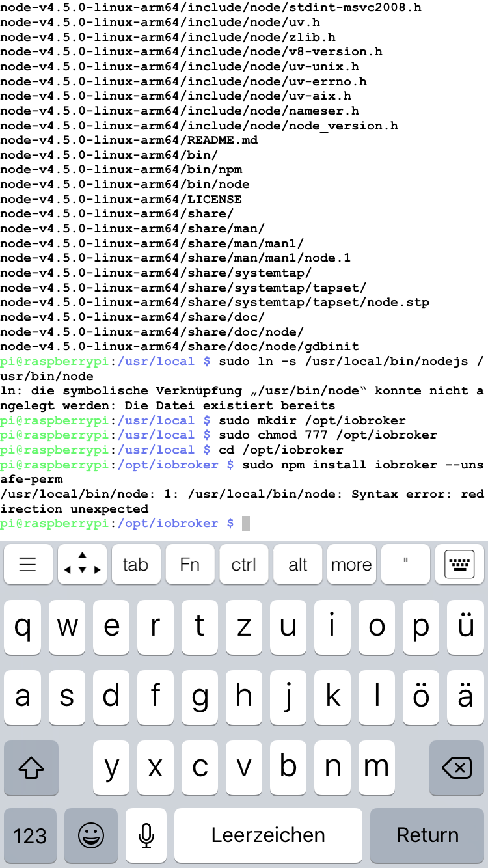
Task: Tap the "node-v4.5.0-linux-arm64/bin/npm" line
Action: pos(121,169)
